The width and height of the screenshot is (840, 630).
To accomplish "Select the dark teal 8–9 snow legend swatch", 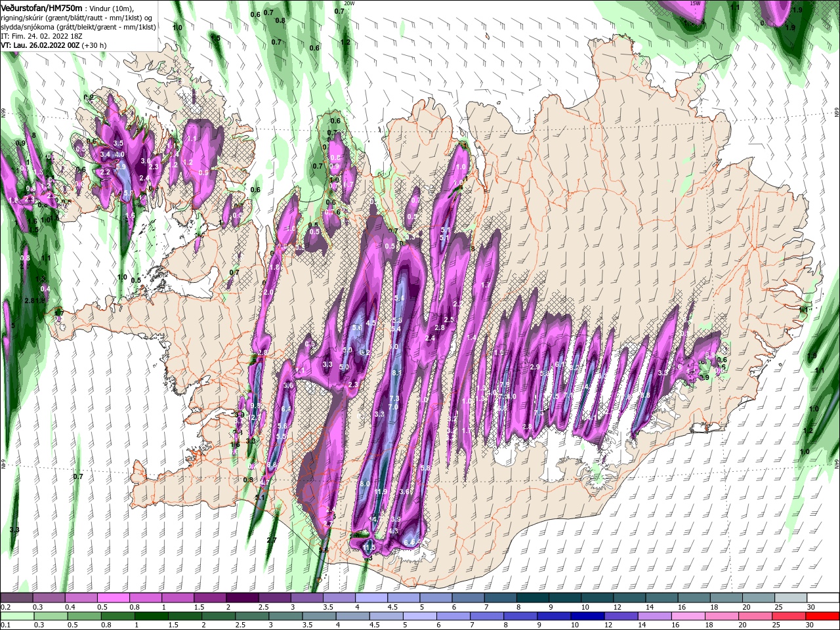I will pyautogui.click(x=533, y=598).
